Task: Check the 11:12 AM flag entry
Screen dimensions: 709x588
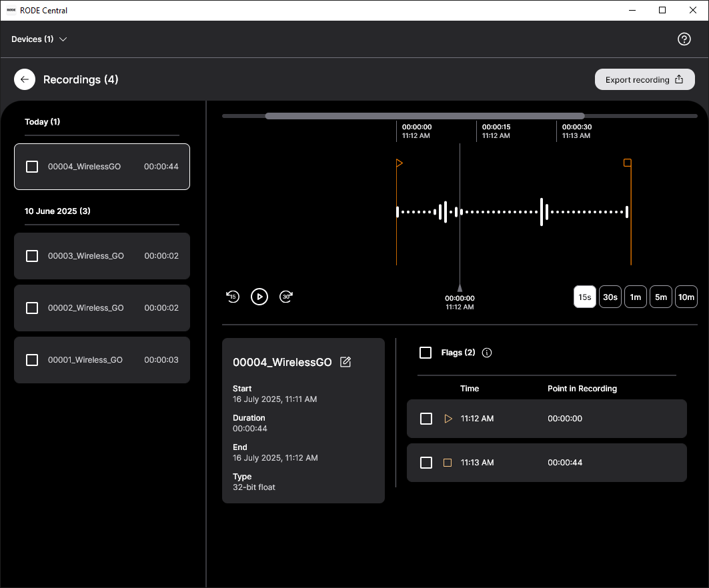Action: pyautogui.click(x=426, y=419)
